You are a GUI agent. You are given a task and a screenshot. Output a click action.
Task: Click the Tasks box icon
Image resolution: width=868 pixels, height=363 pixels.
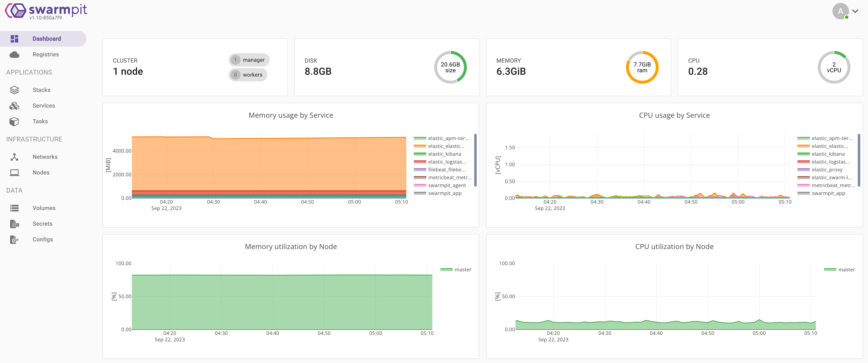(14, 121)
